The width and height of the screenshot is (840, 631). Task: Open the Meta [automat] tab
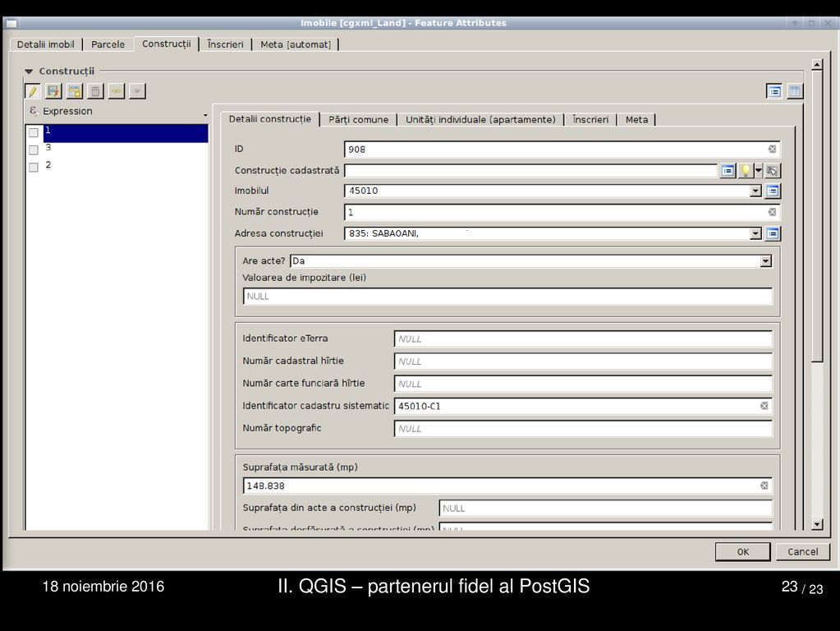coord(296,44)
